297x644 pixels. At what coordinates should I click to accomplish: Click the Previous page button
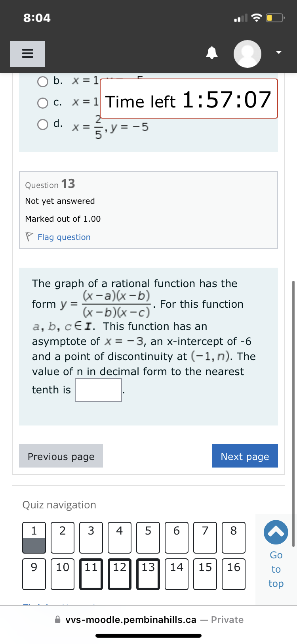pyautogui.click(x=61, y=456)
